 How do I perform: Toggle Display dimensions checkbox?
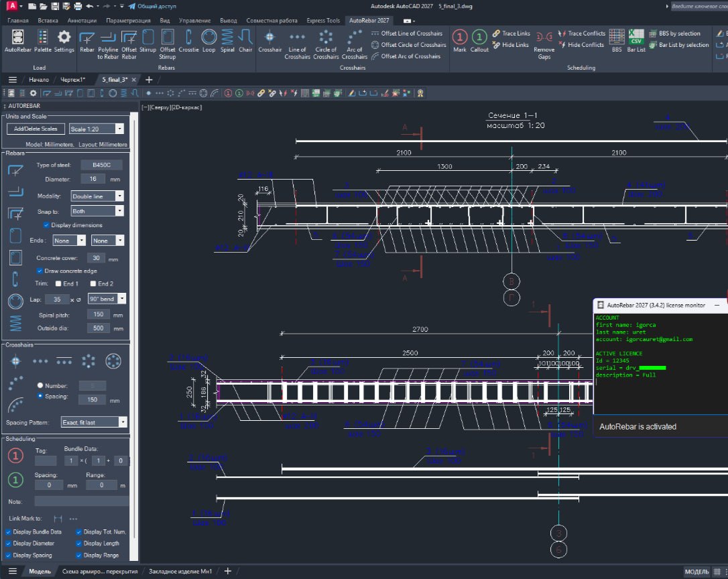(46, 225)
